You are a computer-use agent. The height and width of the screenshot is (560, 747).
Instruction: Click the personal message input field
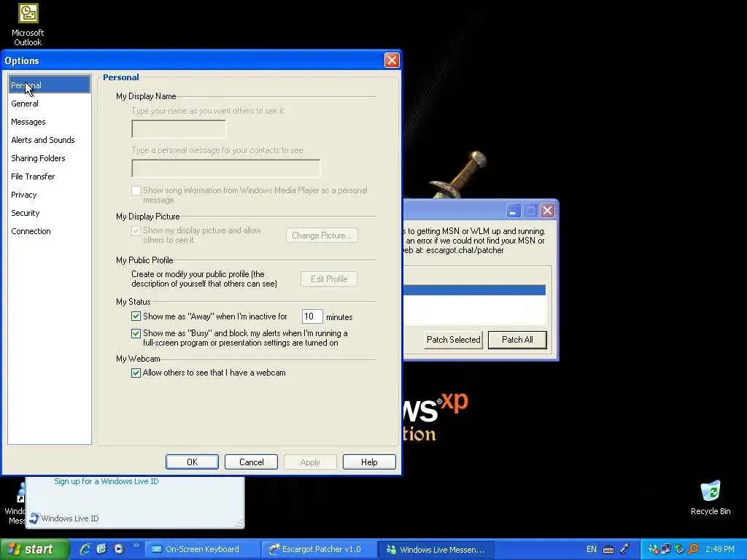(x=226, y=168)
